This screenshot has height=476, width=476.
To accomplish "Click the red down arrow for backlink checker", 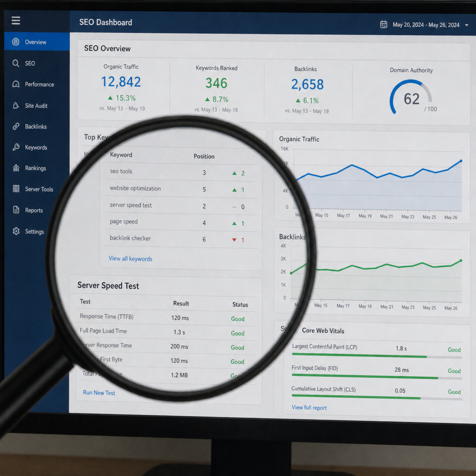I will (x=234, y=240).
